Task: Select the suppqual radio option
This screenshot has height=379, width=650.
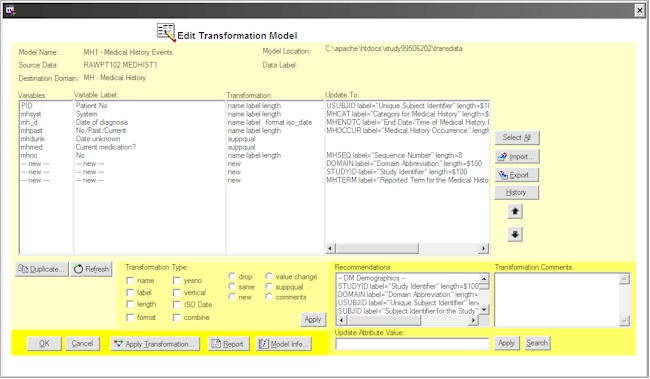Action: coord(269,286)
